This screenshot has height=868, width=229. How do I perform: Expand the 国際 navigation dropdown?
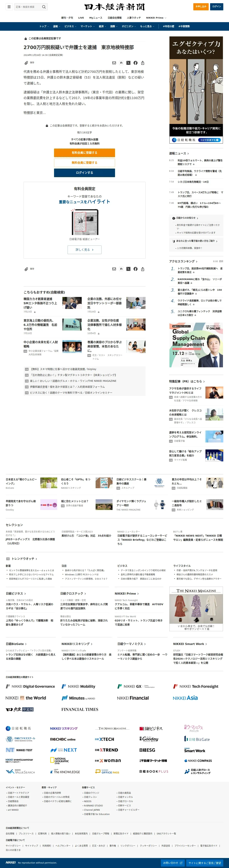point(114,26)
